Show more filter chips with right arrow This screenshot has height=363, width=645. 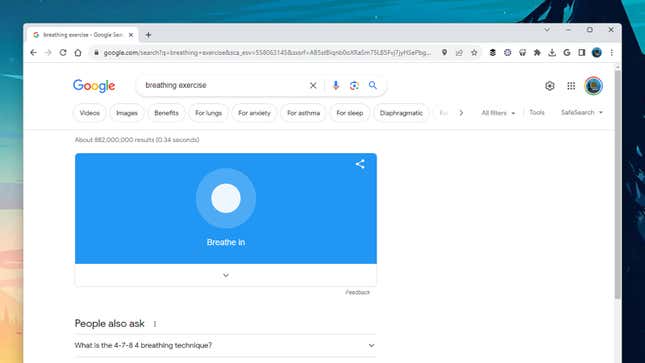[461, 113]
